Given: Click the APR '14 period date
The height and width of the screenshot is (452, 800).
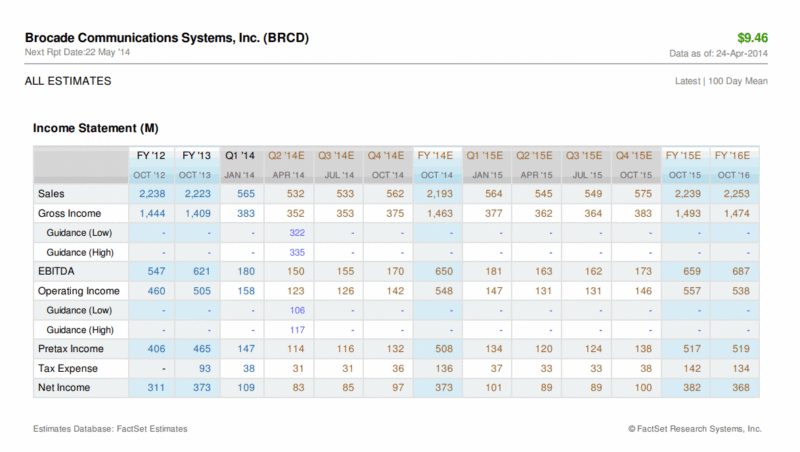Looking at the screenshot, I should 288,175.
